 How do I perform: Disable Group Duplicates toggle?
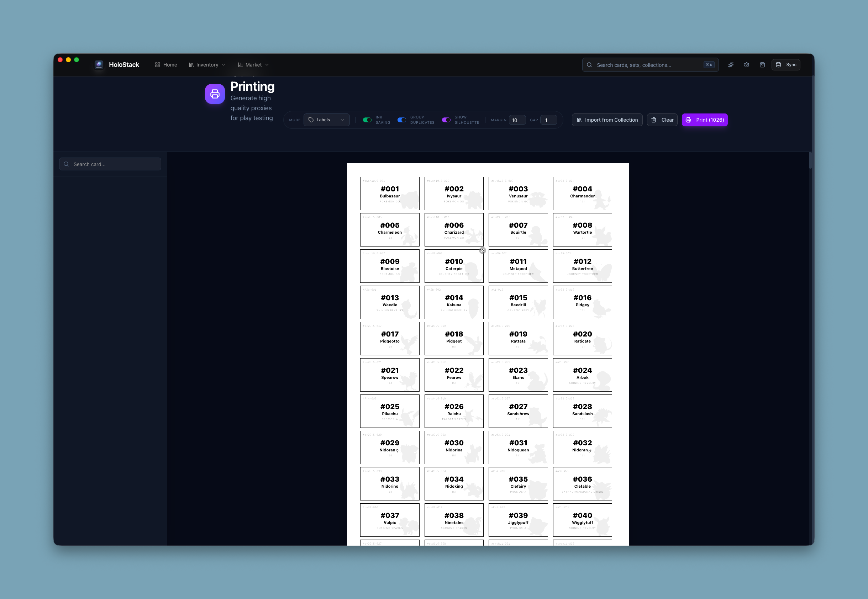[402, 120]
